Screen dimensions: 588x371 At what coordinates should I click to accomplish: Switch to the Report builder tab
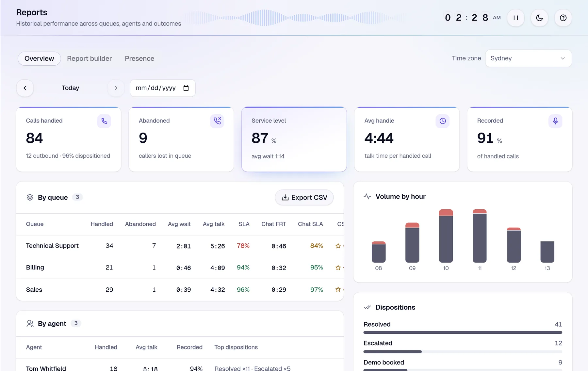coord(89,58)
